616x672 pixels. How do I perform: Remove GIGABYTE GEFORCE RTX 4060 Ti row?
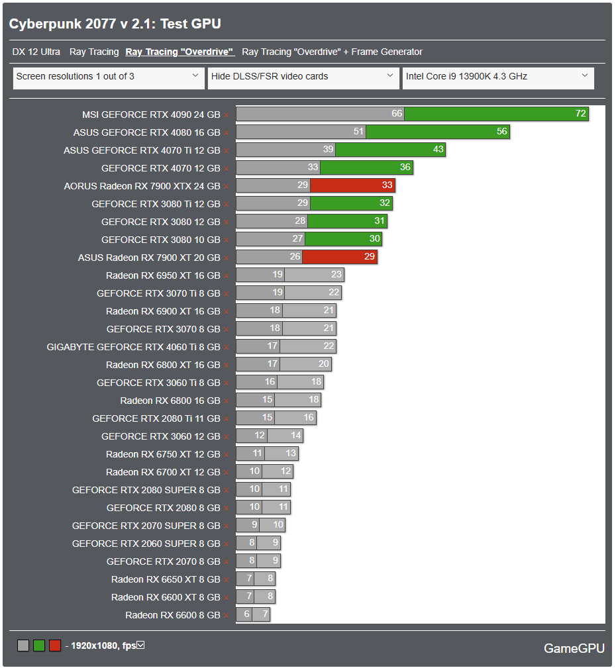tap(227, 348)
